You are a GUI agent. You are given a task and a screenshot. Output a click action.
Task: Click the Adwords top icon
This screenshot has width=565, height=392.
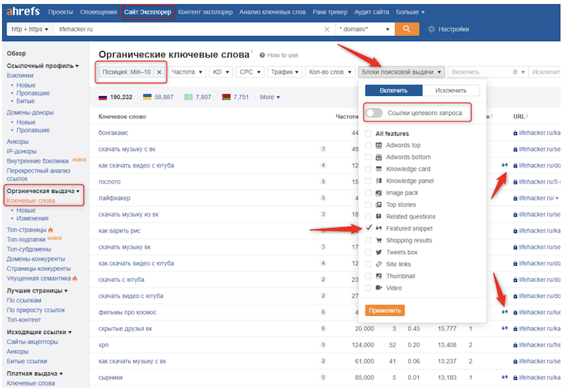(x=379, y=145)
